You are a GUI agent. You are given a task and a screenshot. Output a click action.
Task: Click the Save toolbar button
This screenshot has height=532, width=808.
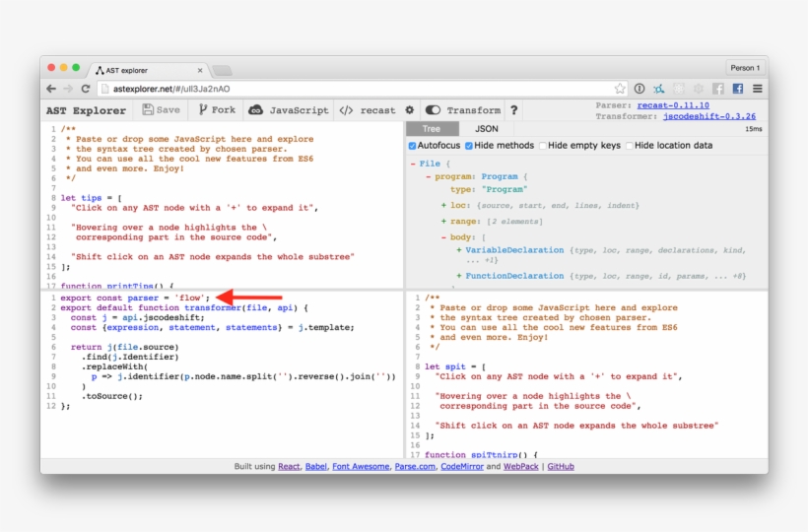coord(162,109)
